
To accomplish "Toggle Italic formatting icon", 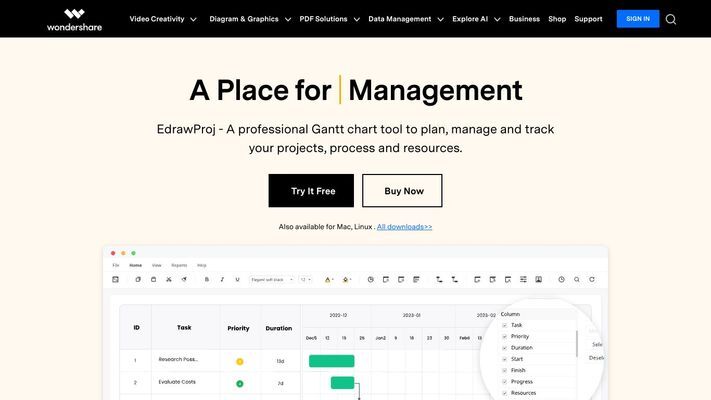I will pyautogui.click(x=222, y=279).
